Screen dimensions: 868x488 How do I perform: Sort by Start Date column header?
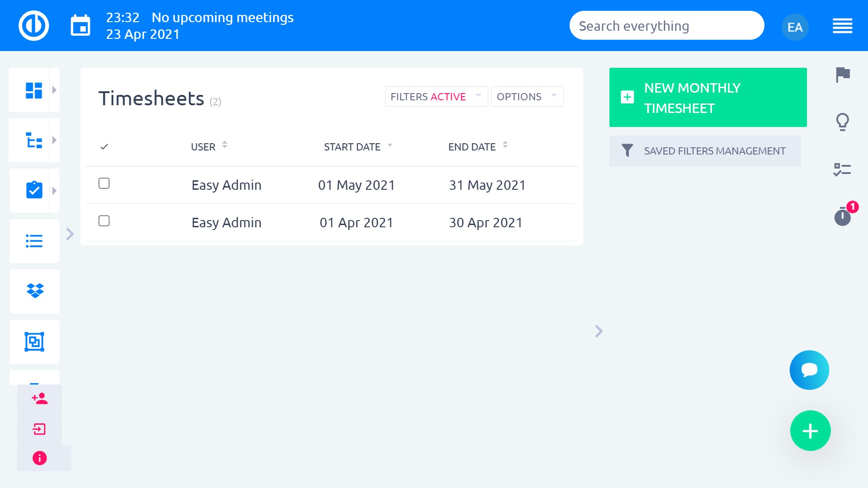click(x=353, y=147)
